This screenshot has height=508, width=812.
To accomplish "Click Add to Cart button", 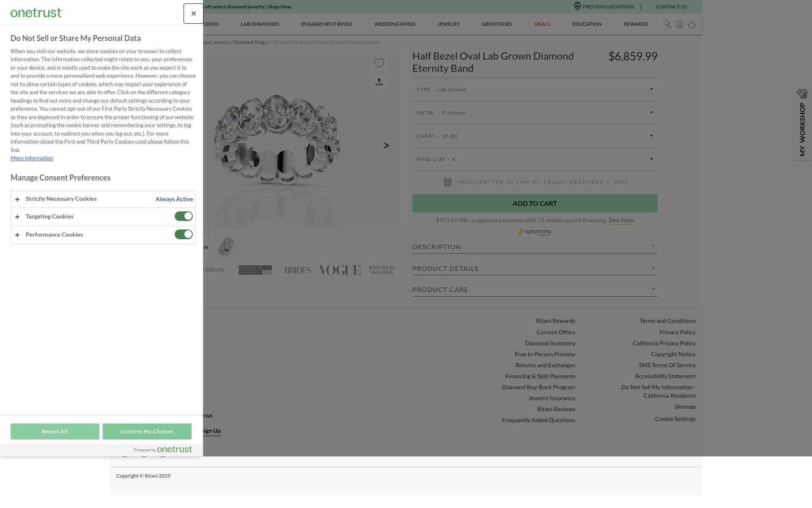I will pos(535,203).
